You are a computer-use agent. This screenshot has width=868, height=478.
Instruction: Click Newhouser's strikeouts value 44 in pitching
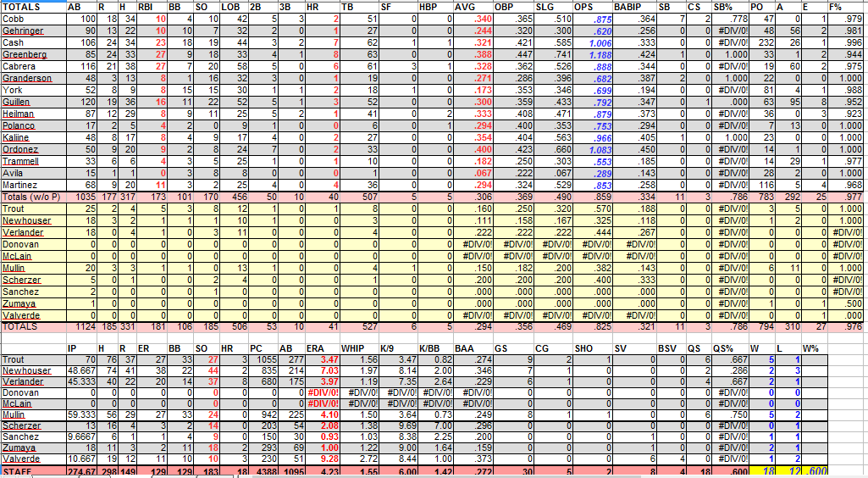208,370
